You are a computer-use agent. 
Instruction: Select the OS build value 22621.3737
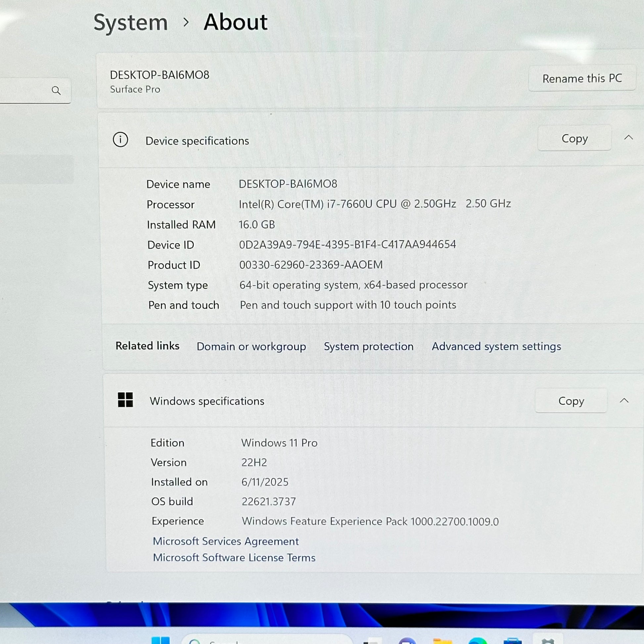[269, 501]
